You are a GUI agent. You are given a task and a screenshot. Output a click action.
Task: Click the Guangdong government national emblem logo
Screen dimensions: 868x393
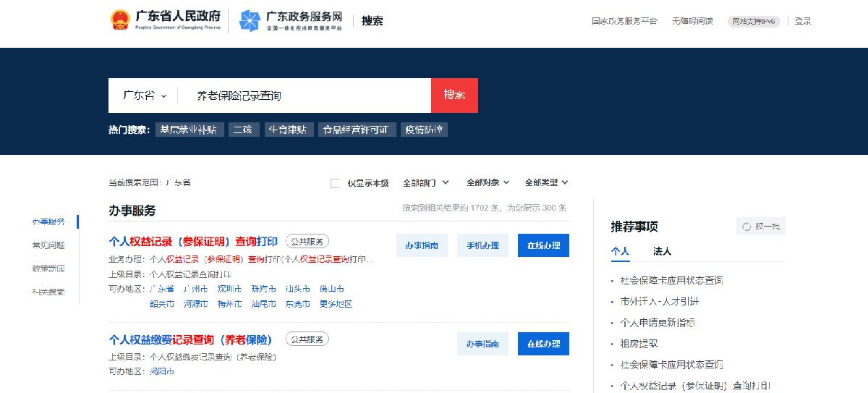pos(119,21)
